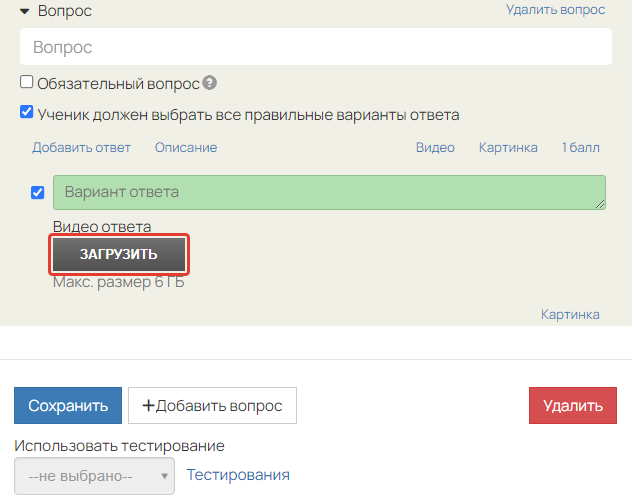The width and height of the screenshot is (632, 497).
Task: Click the +Добавить вопрос button
Action: [x=212, y=406]
